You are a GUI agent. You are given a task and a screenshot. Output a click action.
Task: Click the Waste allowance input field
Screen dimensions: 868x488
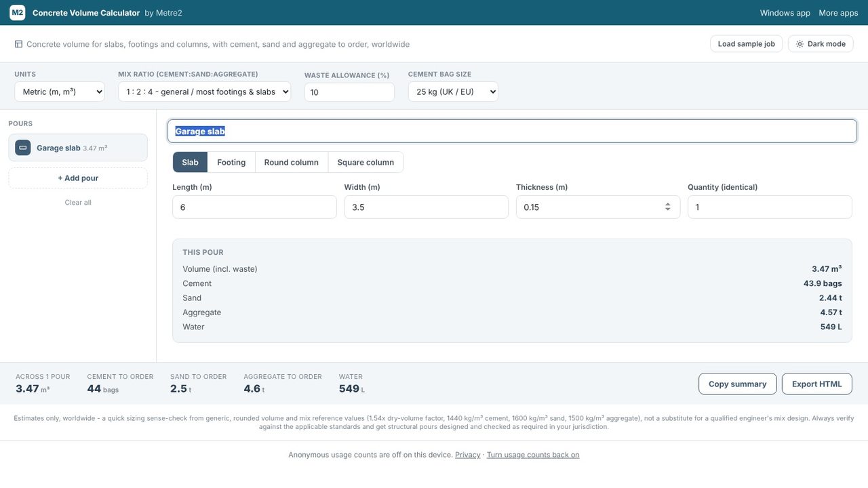click(349, 92)
